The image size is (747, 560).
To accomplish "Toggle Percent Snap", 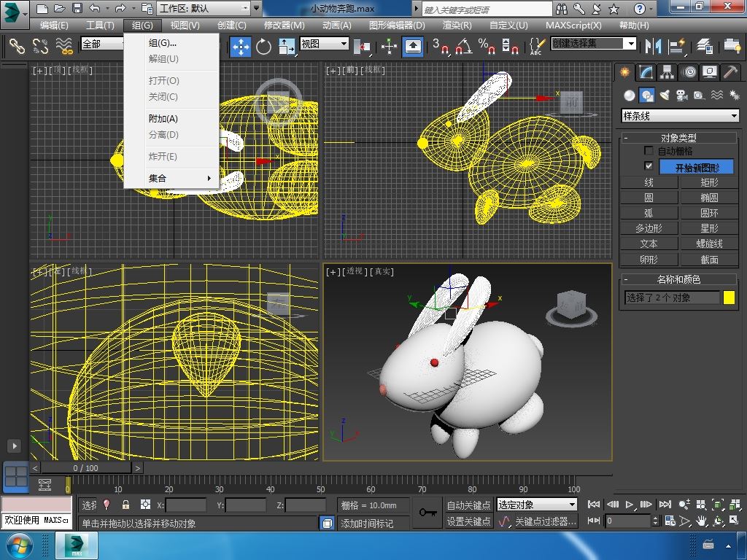I will (x=487, y=46).
